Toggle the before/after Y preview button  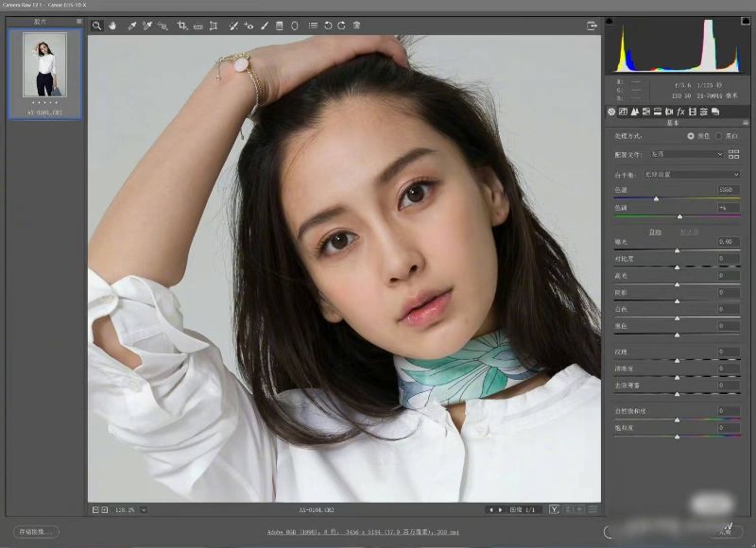point(554,510)
